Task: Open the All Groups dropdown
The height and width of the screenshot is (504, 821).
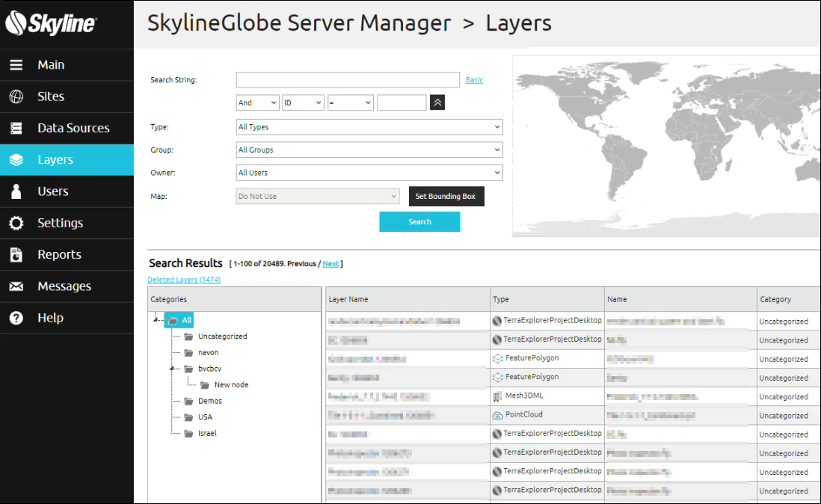Action: (369, 150)
